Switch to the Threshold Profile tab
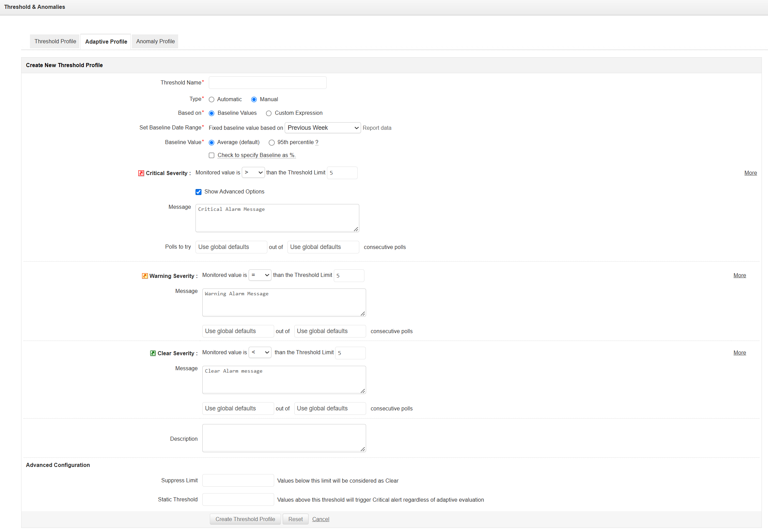Viewport: 768px width, 532px height. pyautogui.click(x=55, y=41)
